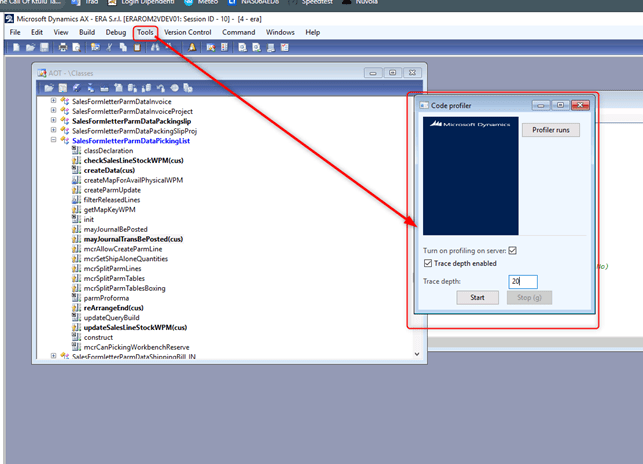The height and width of the screenshot is (464, 643).
Task: Click the method icon beside classDeclaration
Action: pos(76,150)
